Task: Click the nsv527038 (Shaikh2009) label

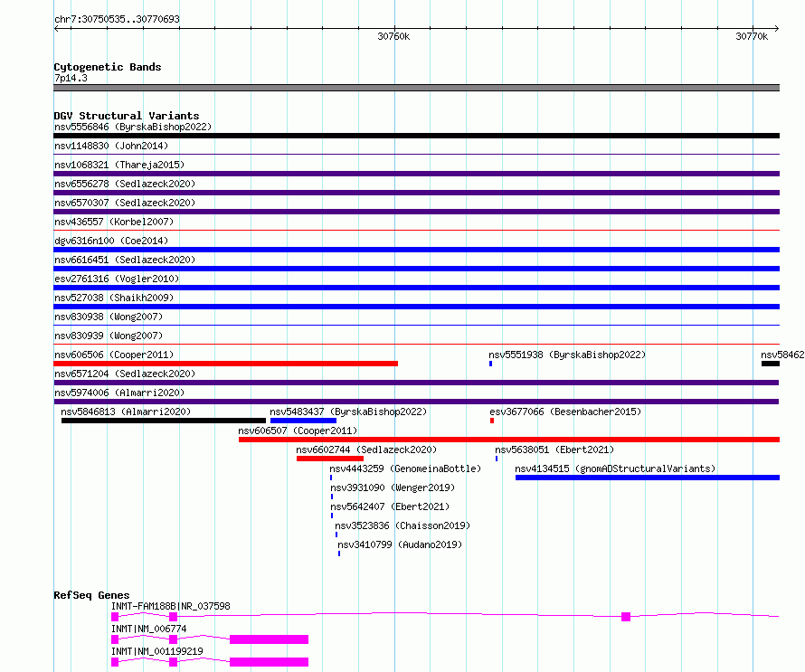Action: pyautogui.click(x=114, y=298)
